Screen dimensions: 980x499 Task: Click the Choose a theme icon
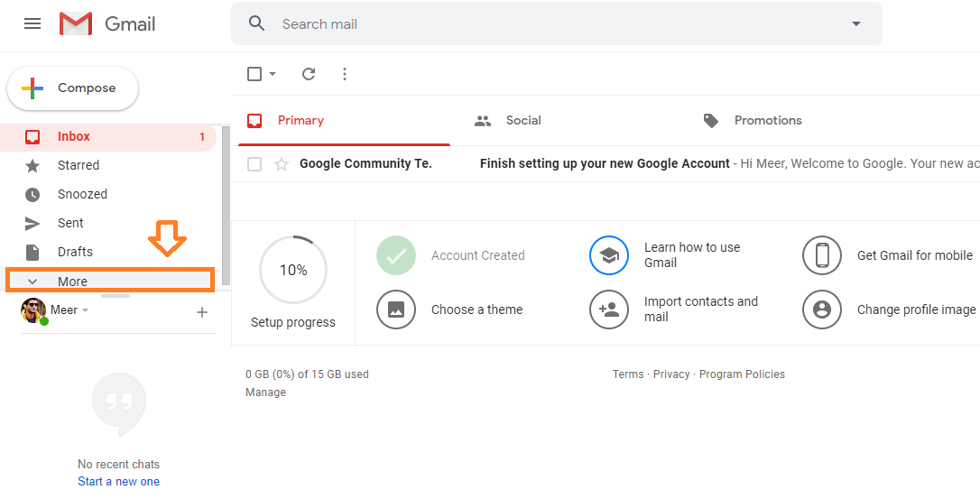tap(396, 310)
